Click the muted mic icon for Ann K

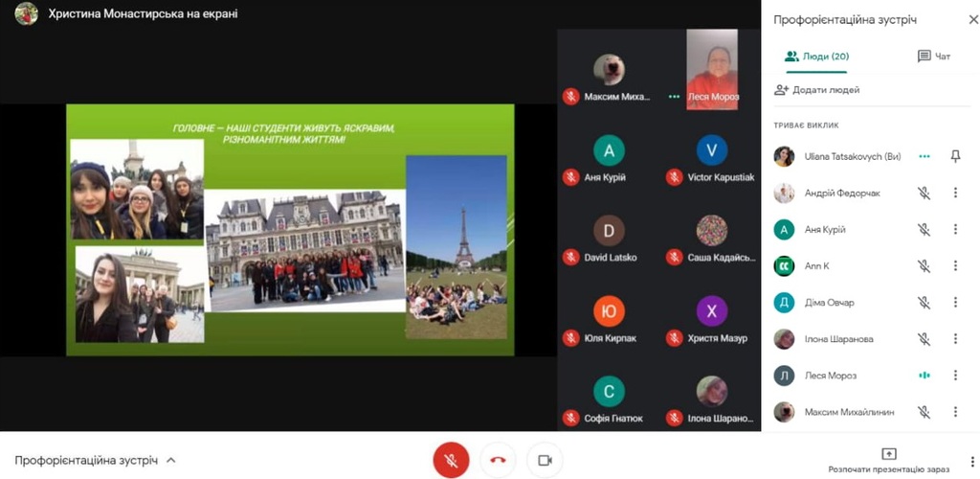[x=924, y=266]
